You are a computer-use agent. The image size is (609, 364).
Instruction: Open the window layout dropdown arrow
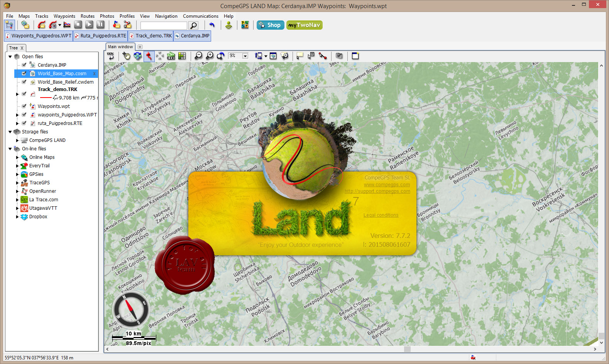[266, 56]
